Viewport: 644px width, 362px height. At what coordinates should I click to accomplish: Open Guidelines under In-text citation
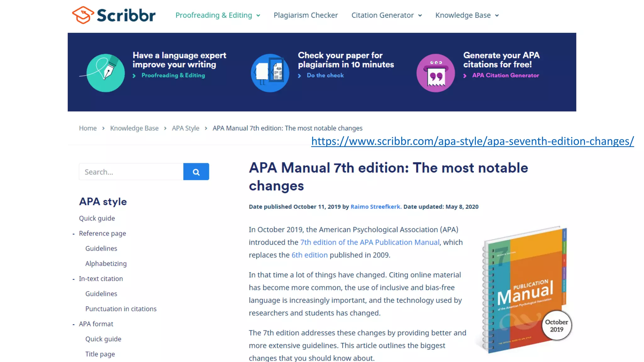[101, 293]
